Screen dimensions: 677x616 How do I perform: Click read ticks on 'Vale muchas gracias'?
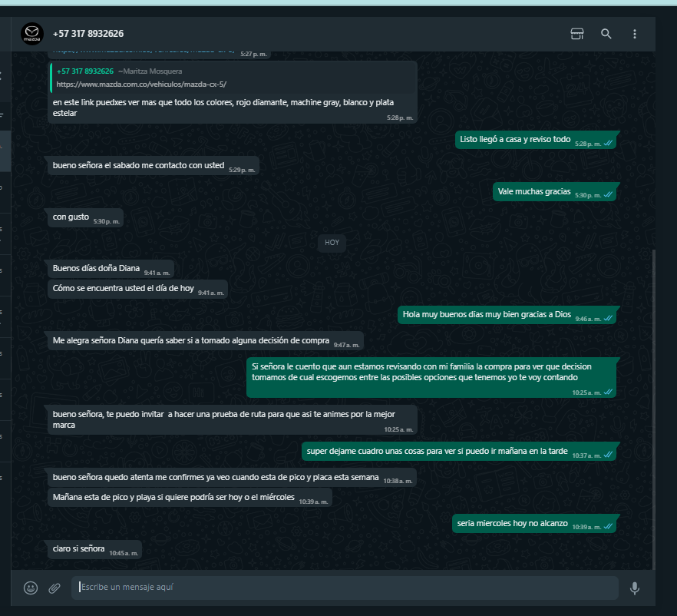(x=609, y=195)
